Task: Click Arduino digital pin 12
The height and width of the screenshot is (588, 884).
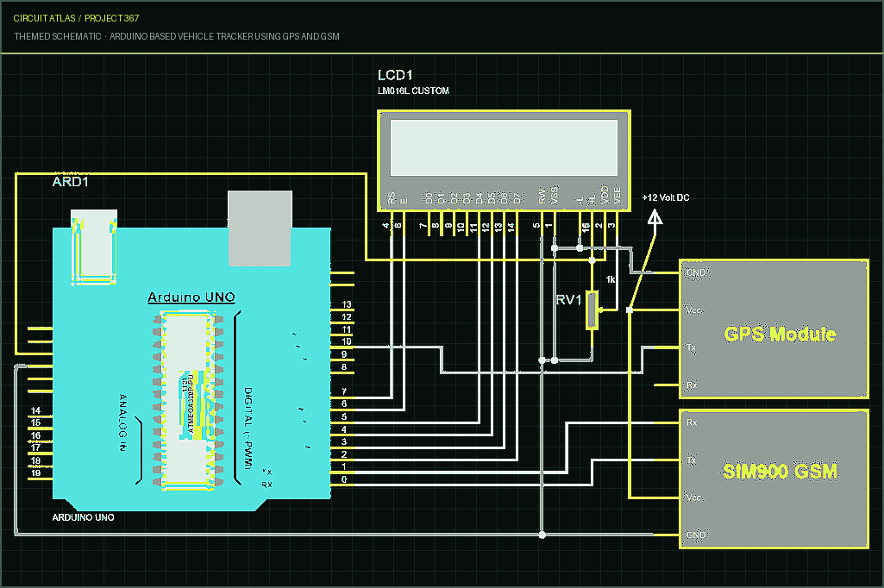Action: (347, 316)
